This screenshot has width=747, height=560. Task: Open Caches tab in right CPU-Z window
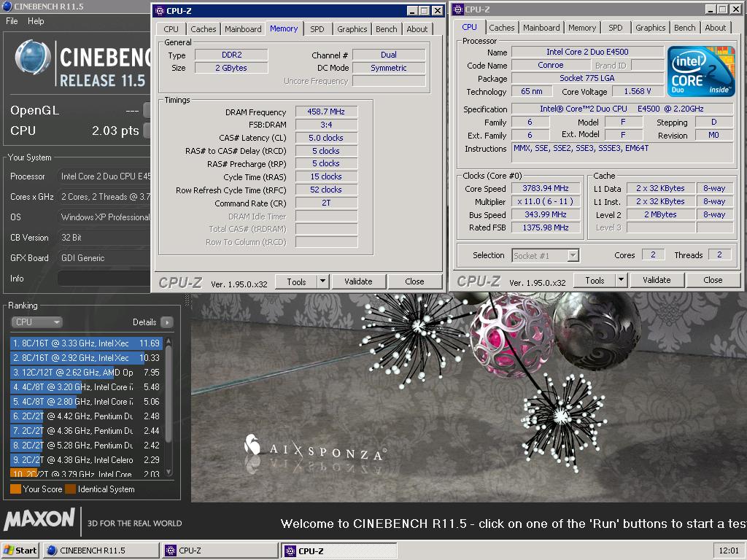pyautogui.click(x=502, y=28)
